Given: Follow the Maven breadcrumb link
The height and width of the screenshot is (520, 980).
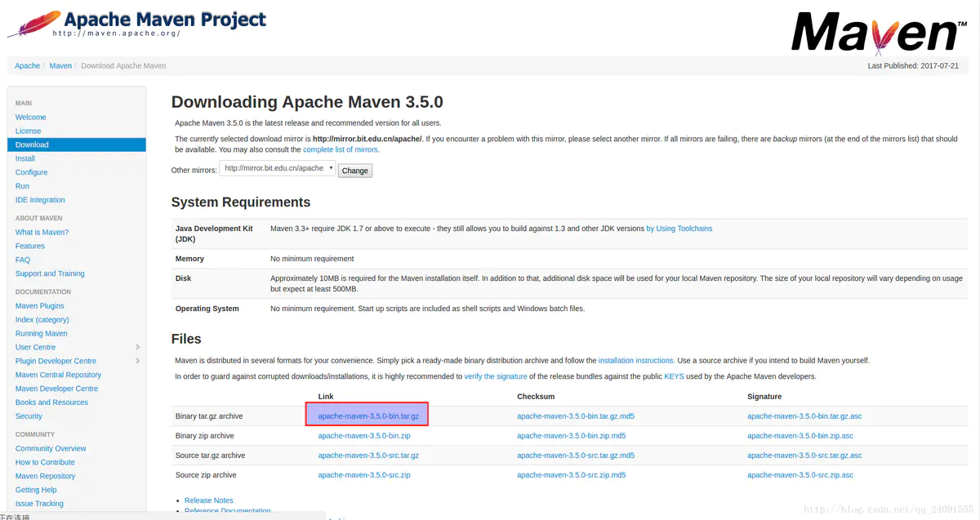Looking at the screenshot, I should 60,66.
